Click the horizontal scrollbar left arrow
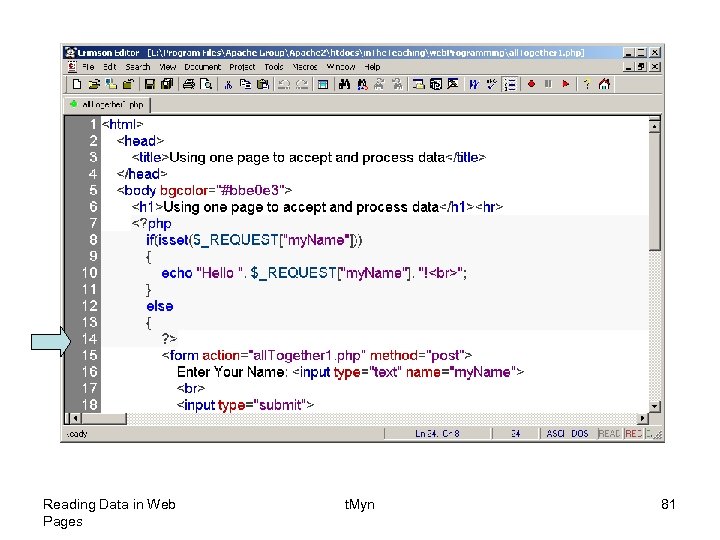Screen dimensions: 720x540 75,418
